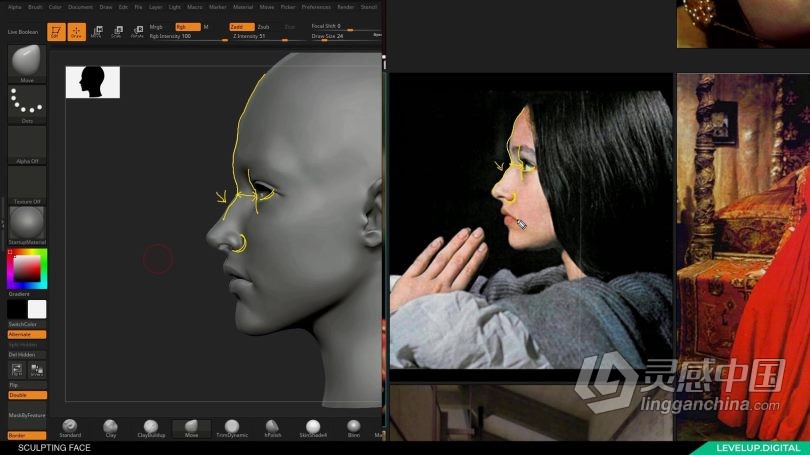Adjust the Rgb Intensity slider
Screen dimensions: 810x455
(x=189, y=37)
